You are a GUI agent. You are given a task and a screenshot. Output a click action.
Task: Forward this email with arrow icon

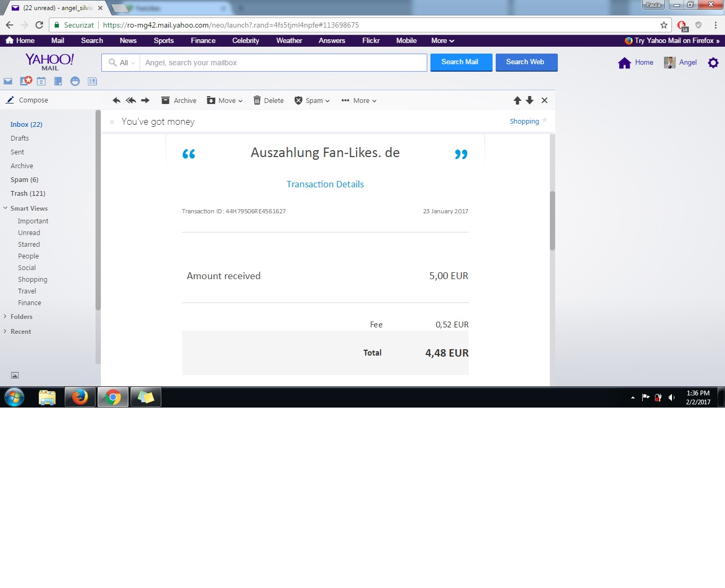pos(145,100)
